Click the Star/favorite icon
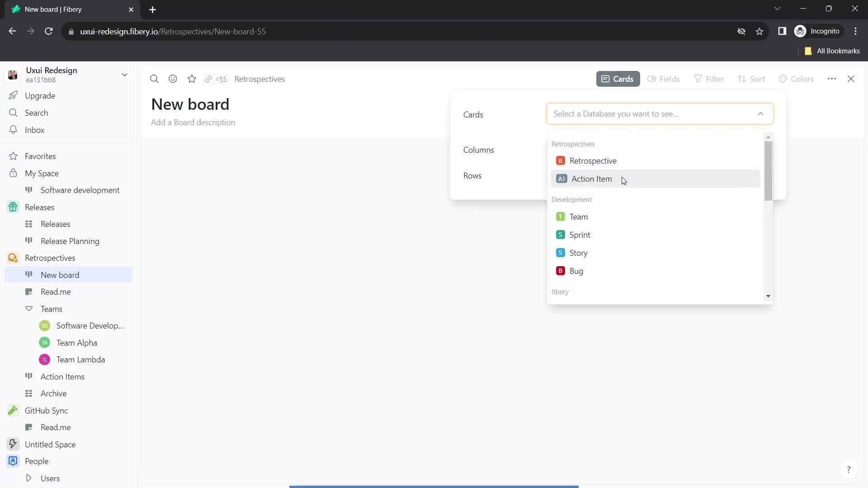 [191, 79]
